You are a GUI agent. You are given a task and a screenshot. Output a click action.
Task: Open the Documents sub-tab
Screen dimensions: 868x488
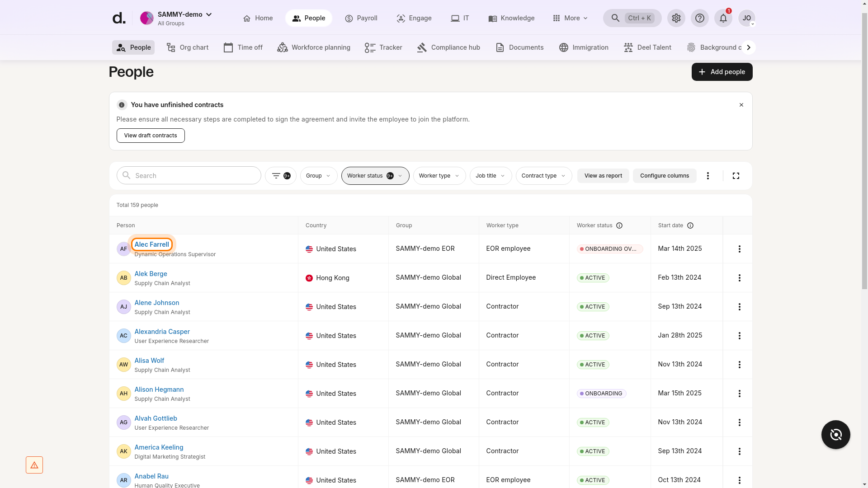(x=519, y=47)
